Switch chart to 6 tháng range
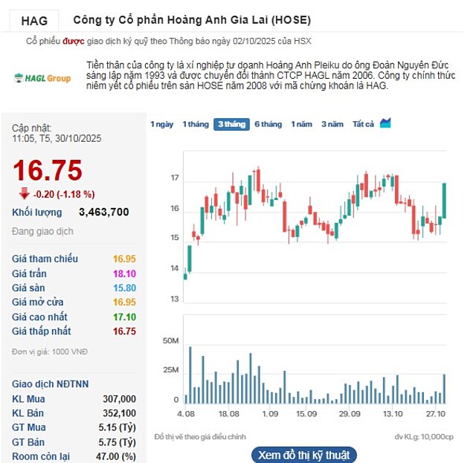476x463 pixels. tap(268, 124)
